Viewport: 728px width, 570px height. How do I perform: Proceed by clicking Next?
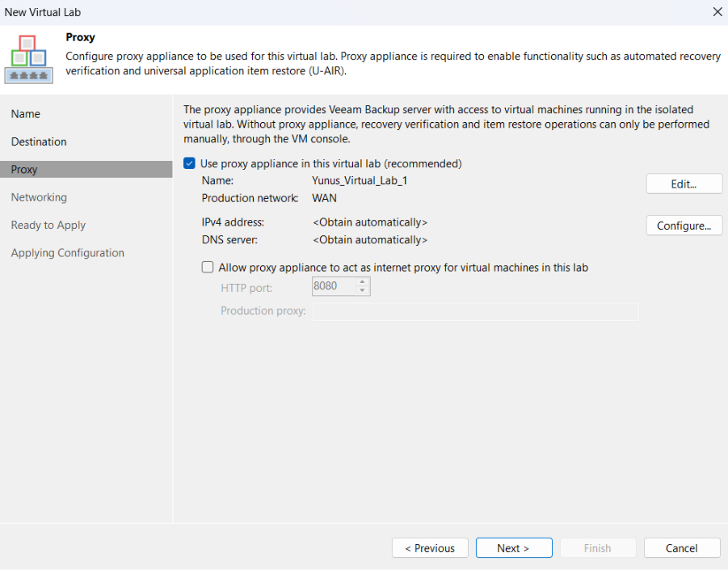(513, 548)
